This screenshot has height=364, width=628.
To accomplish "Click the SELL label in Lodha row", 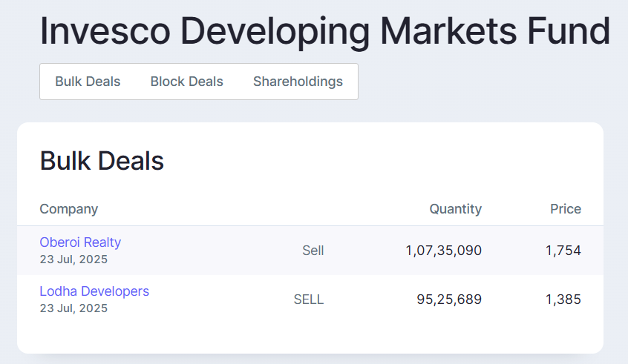I will [309, 300].
